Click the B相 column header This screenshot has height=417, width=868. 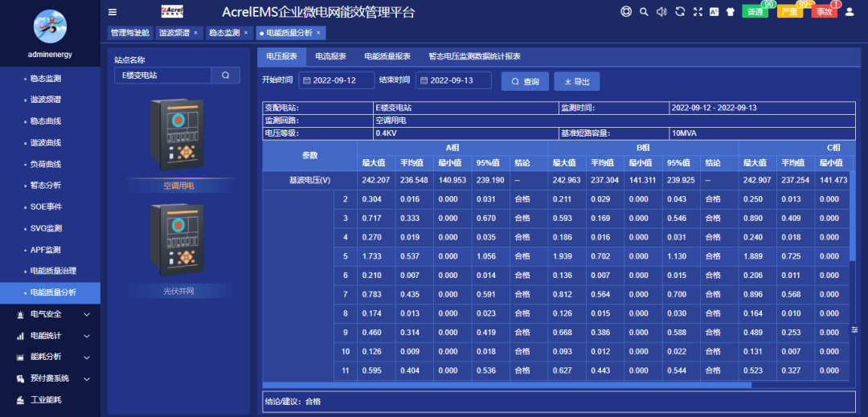tap(643, 148)
